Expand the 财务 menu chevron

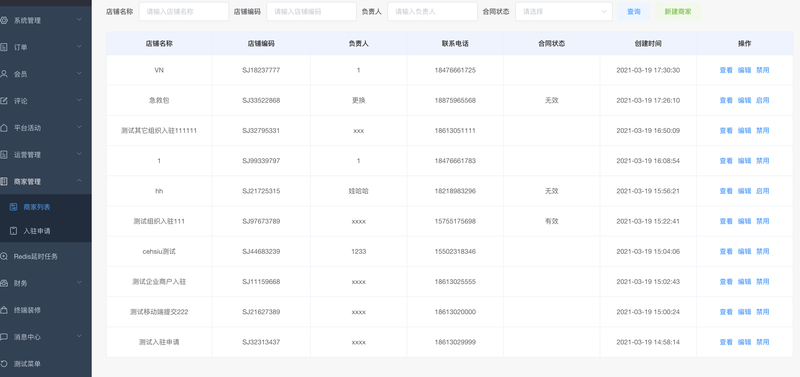tap(79, 283)
